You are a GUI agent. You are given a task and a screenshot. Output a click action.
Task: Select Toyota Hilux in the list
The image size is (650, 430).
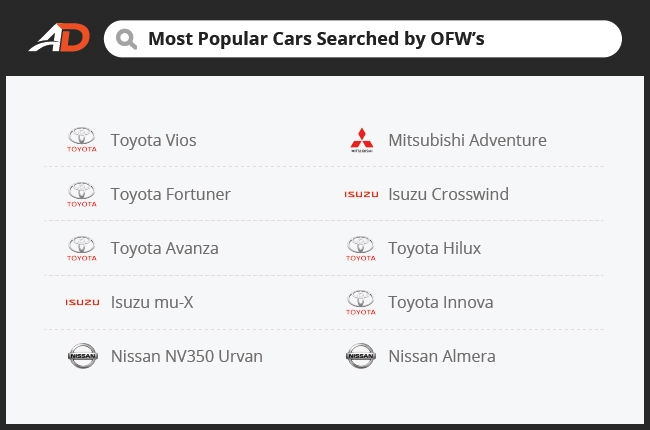pyautogui.click(x=434, y=248)
